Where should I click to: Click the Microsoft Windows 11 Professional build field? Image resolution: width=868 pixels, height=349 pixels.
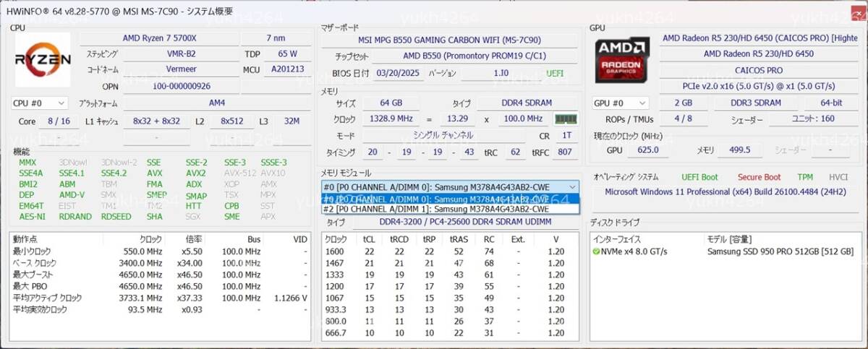coord(725,192)
